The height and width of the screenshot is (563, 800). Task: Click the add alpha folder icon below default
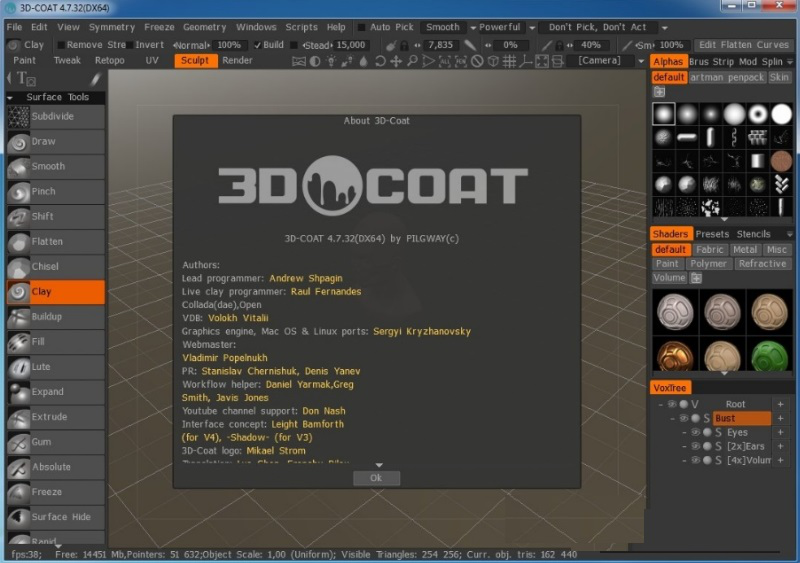click(x=659, y=92)
